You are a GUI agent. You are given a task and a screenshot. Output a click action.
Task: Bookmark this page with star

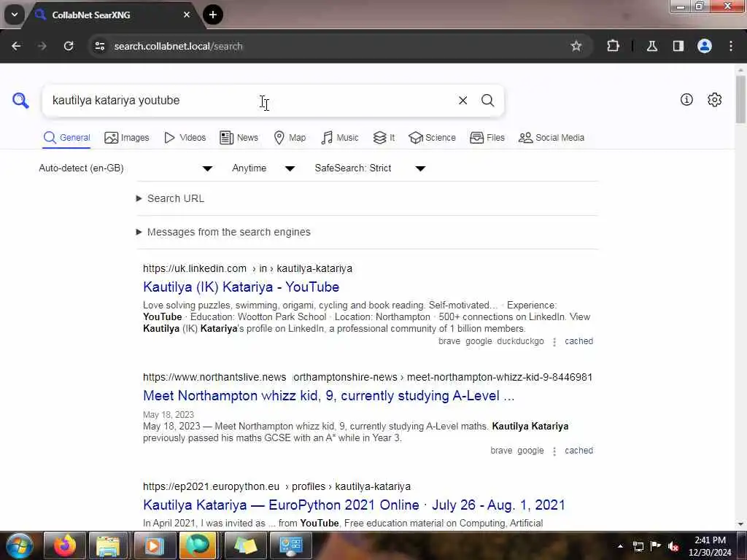(x=576, y=46)
